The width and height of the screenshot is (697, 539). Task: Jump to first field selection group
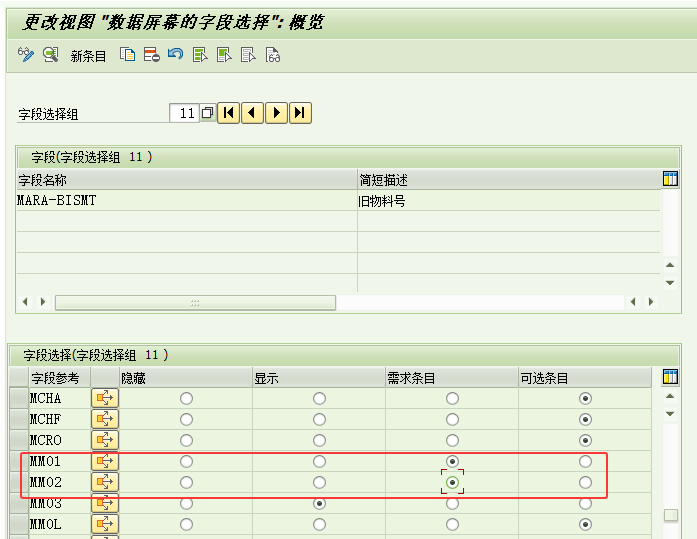[229, 113]
